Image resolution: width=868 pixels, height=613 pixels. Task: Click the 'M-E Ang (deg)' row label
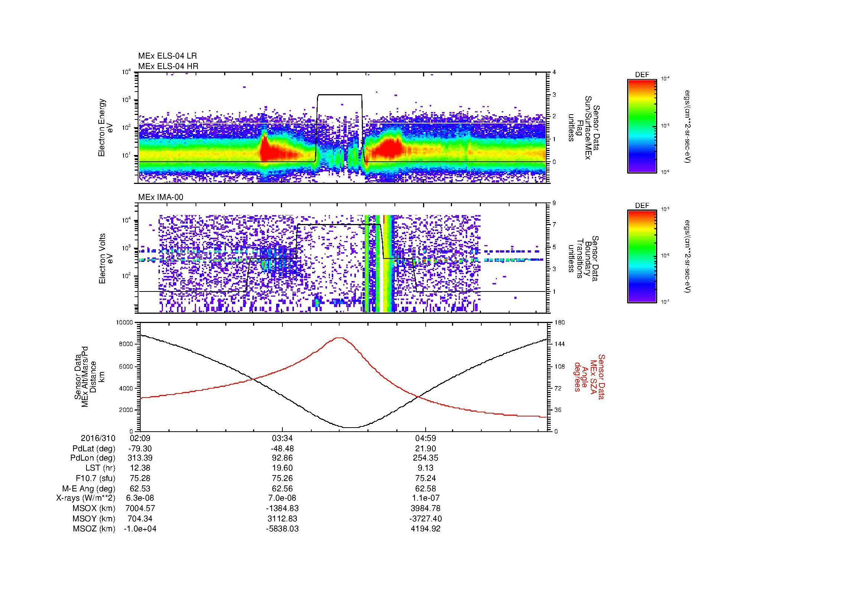89,488
